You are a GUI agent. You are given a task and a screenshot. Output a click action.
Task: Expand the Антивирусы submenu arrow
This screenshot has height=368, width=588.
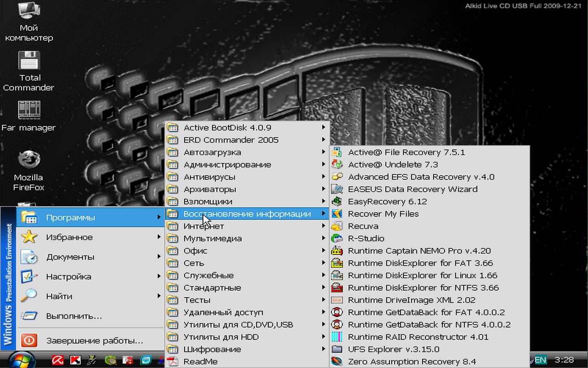coord(323,177)
